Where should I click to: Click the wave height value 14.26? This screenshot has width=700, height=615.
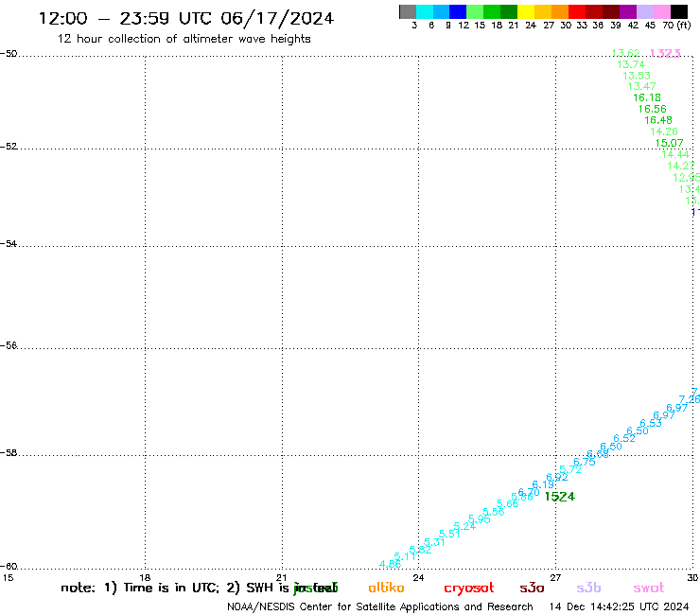(x=664, y=132)
